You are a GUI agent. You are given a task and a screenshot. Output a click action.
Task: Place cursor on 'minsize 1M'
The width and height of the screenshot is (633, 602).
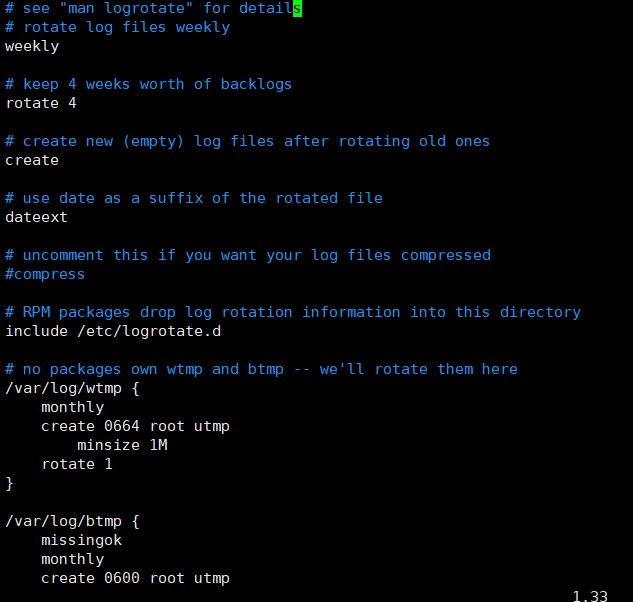click(122, 445)
